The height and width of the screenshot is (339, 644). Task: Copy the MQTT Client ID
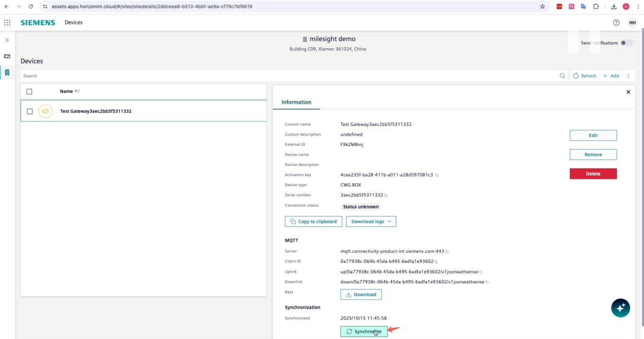(436, 262)
